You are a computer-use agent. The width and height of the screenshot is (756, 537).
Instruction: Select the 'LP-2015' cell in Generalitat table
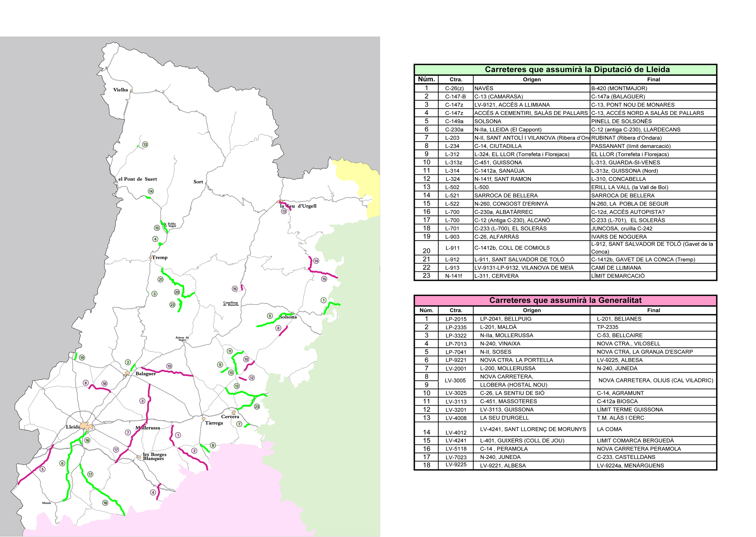(455, 319)
